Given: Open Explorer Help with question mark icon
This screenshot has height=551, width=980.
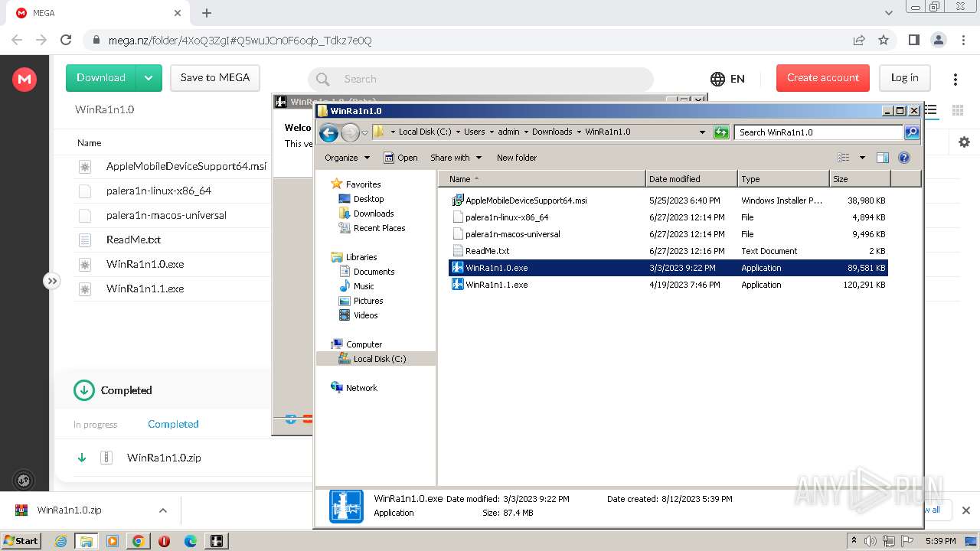Looking at the screenshot, I should click(x=903, y=158).
